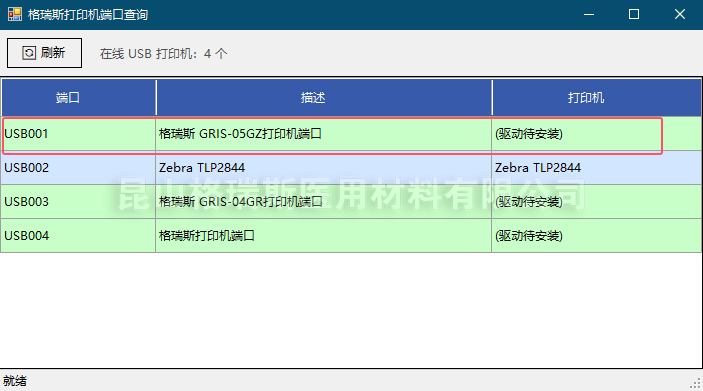This screenshot has height=391, width=703.
Task: Select the USB002 port cell
Action: (x=78, y=168)
